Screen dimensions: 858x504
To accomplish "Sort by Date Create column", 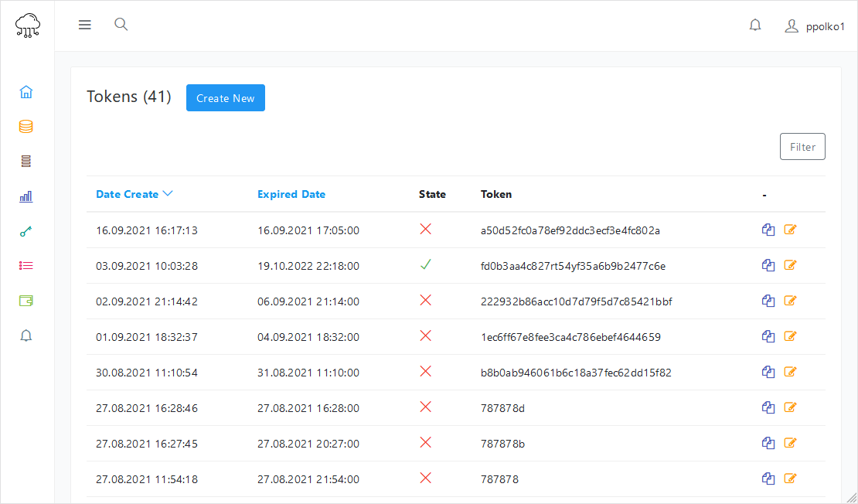I will [127, 194].
